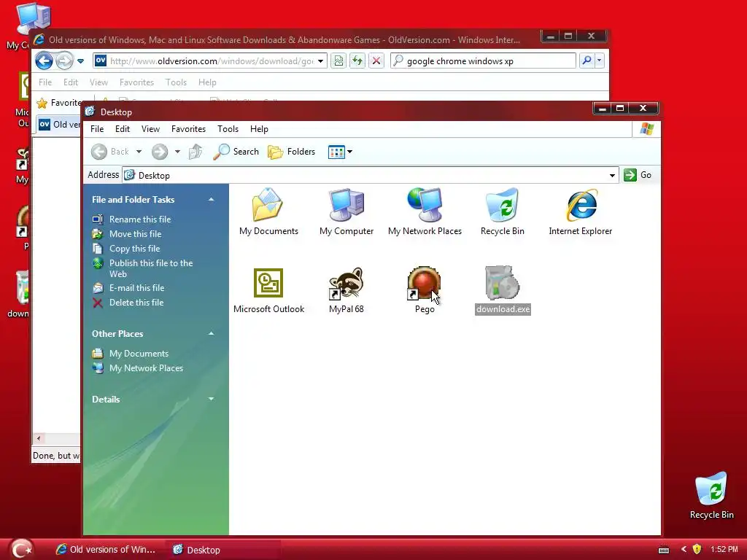
Task: Open the View menu in Desktop window
Action: pos(150,129)
